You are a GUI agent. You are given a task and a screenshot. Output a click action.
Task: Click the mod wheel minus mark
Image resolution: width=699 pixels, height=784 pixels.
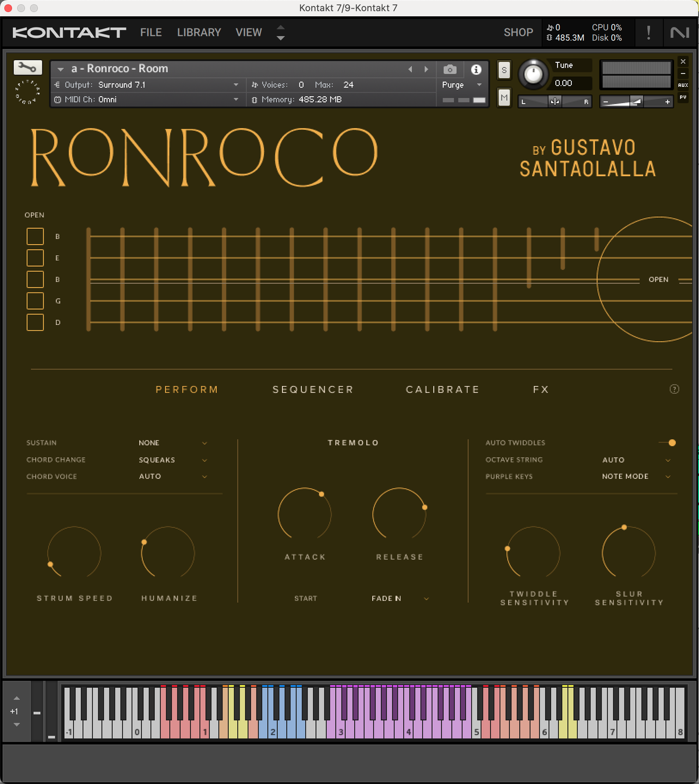[51, 737]
